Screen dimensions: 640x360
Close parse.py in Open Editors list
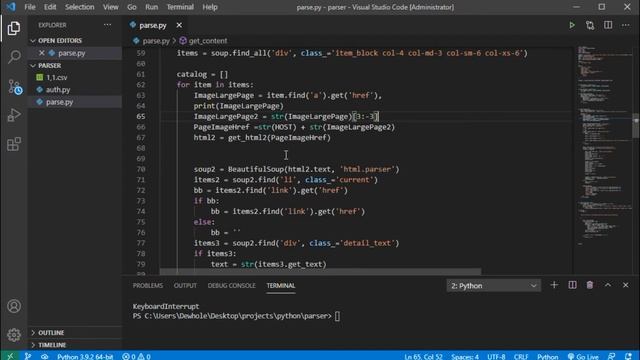42,53
